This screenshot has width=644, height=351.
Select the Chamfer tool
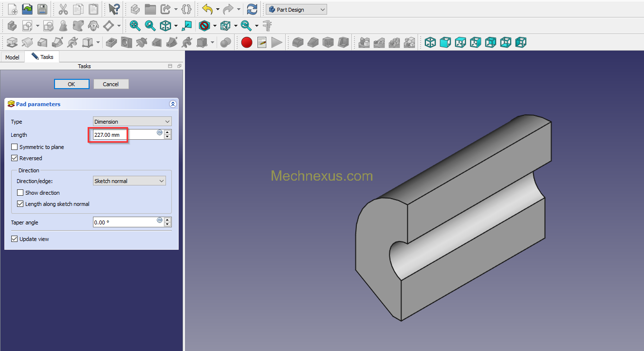313,42
